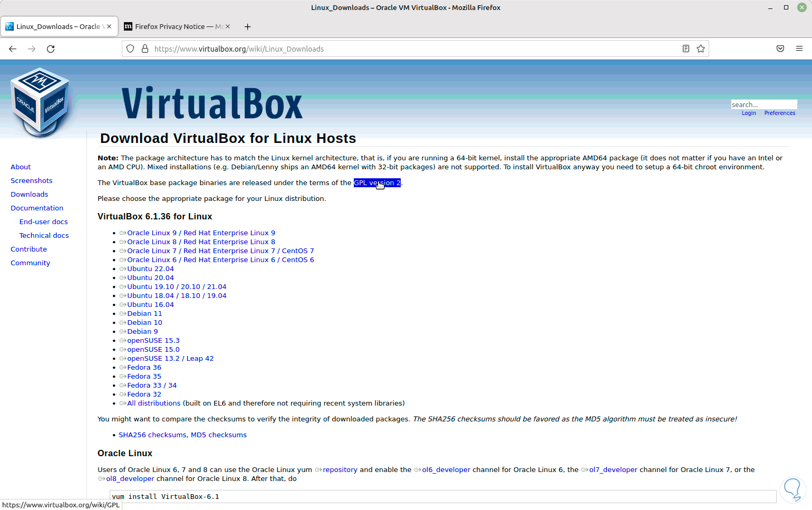The height and width of the screenshot is (510, 812).
Task: Open the Preferences link
Action: [x=780, y=113]
